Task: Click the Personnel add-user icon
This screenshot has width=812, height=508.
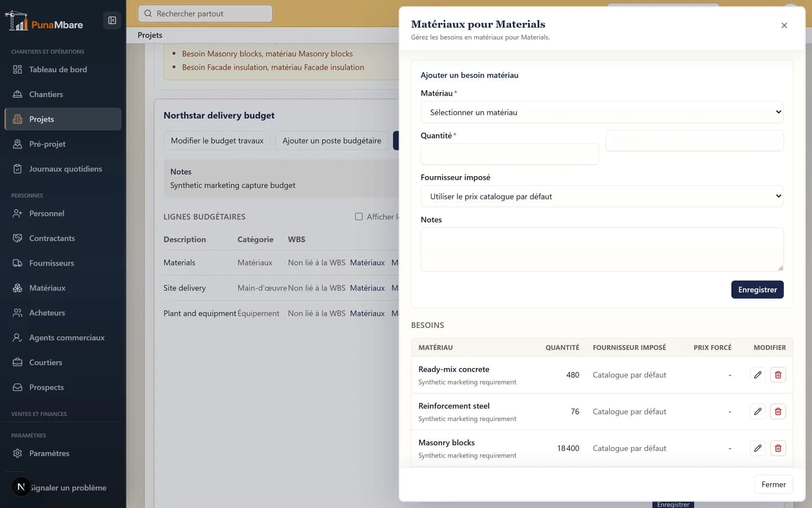Action: tap(17, 213)
